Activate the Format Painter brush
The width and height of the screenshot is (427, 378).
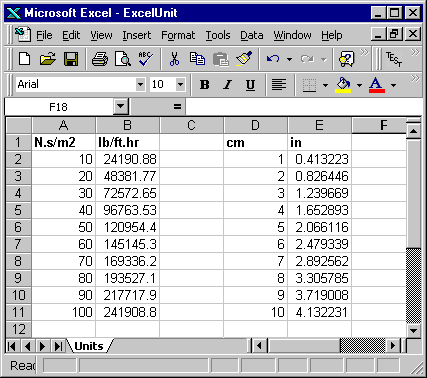[x=244, y=59]
